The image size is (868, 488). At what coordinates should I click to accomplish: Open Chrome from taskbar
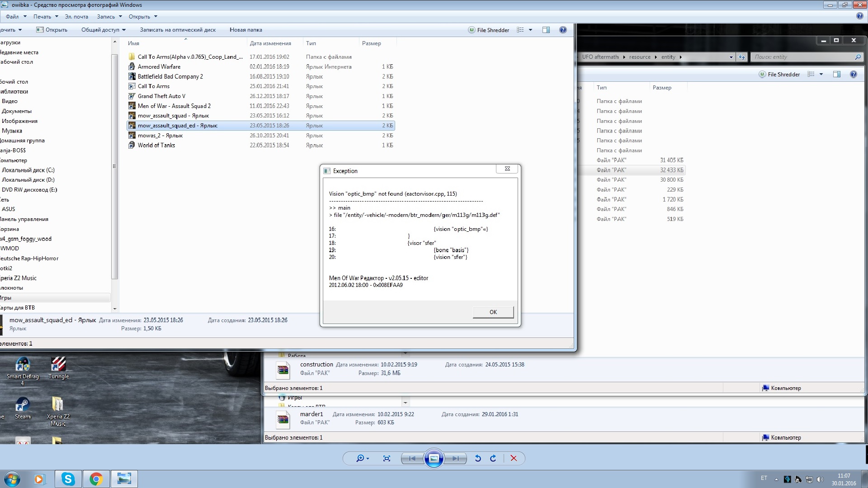tap(96, 479)
